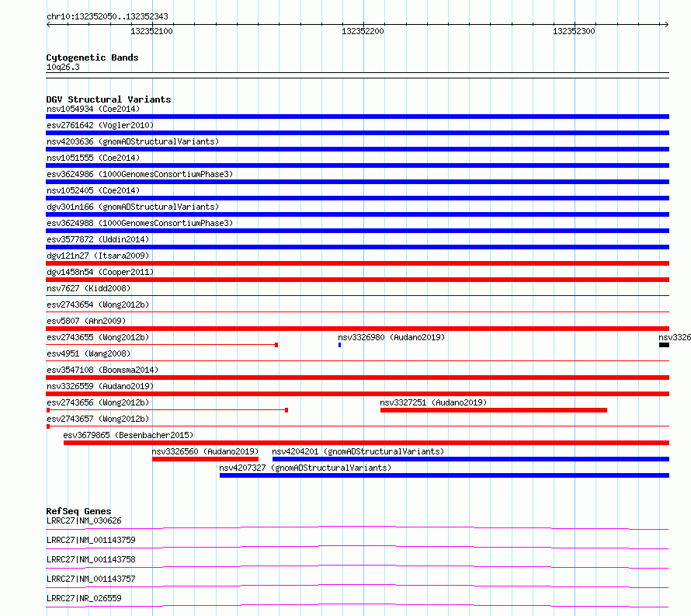
Task: Select nsv7627 (Kidd2008) variant label
Action: [89, 288]
